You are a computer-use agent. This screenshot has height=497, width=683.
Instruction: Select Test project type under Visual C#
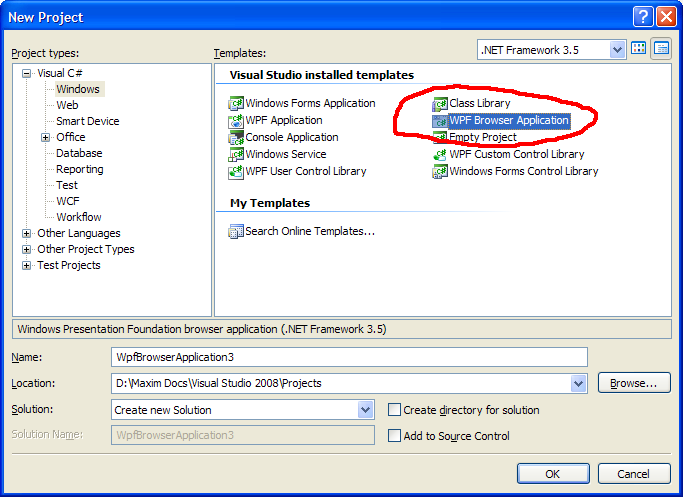tap(67, 185)
